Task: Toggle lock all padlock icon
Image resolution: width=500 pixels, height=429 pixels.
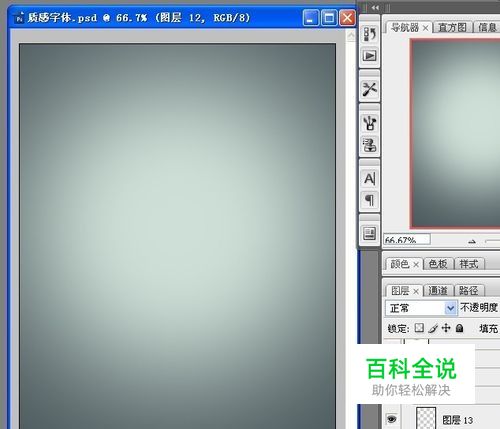Action: pyautogui.click(x=460, y=328)
